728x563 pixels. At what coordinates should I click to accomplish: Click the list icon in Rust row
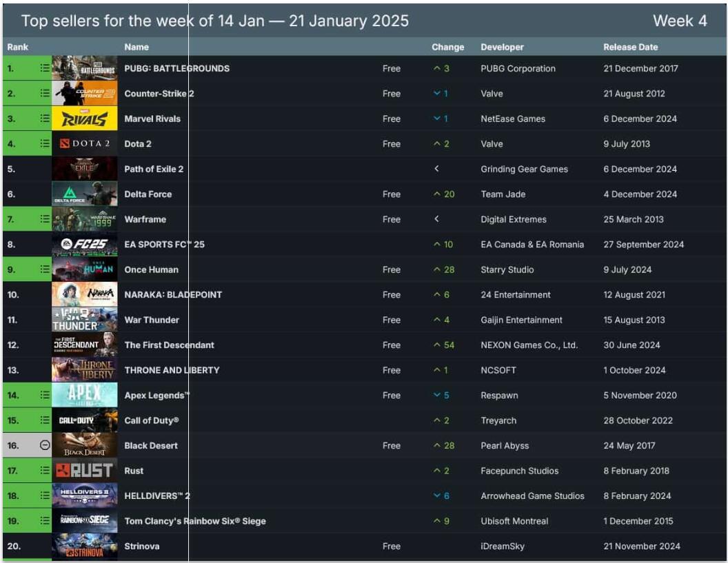pyautogui.click(x=45, y=470)
